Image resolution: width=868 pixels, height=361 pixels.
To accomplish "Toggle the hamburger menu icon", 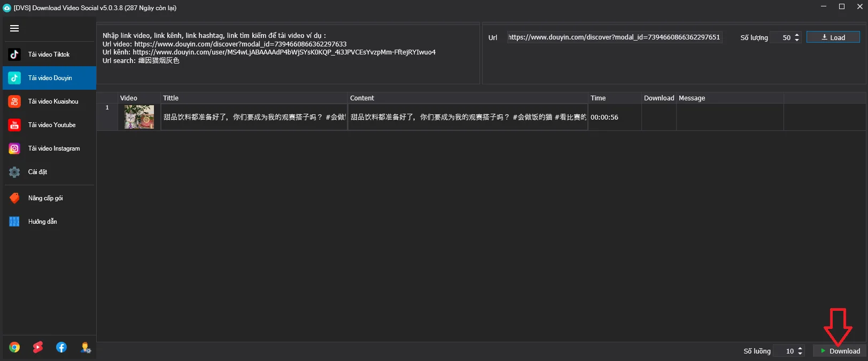I will point(14,28).
